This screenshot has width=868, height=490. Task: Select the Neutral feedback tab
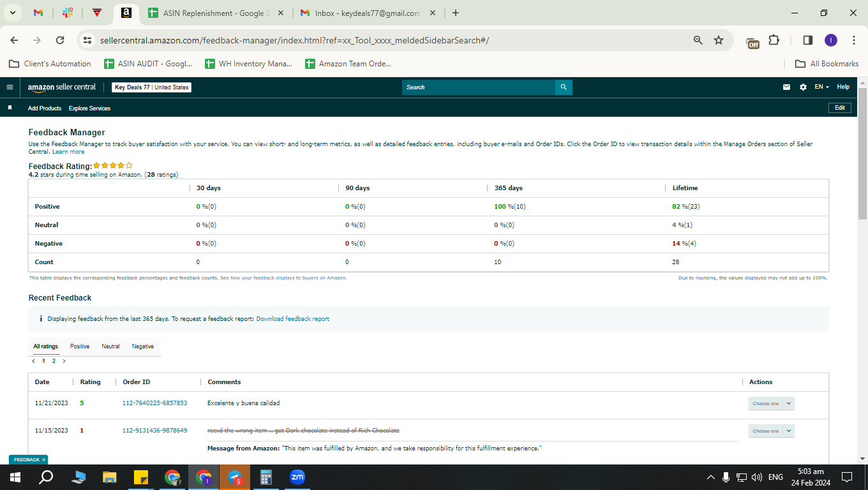(110, 346)
